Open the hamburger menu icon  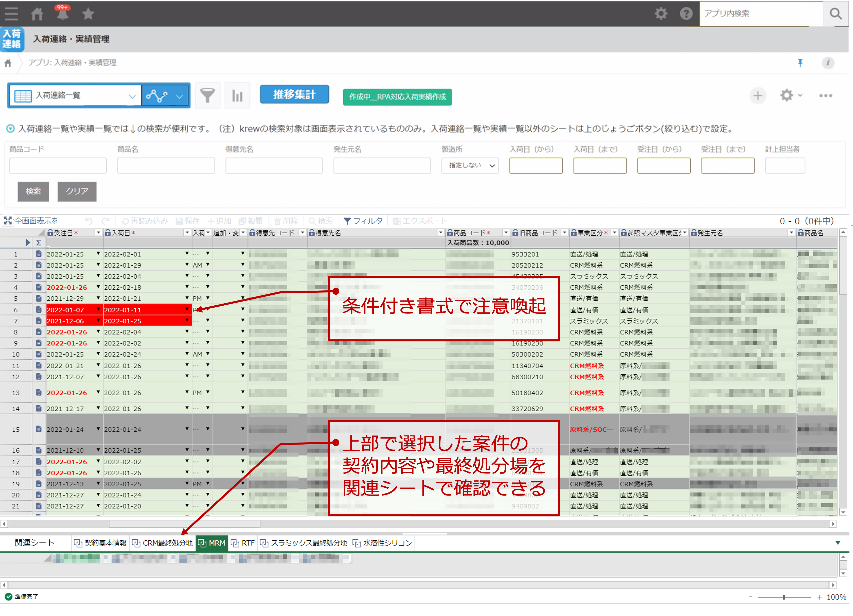(11, 13)
